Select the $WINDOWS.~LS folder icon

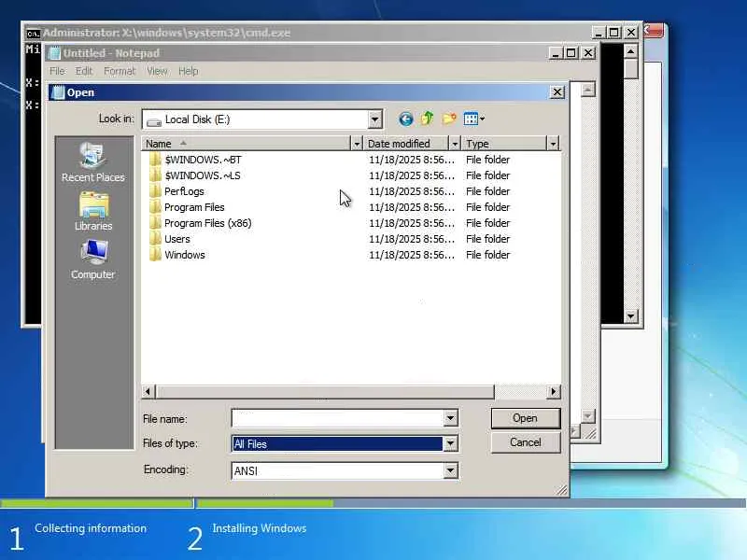point(155,175)
